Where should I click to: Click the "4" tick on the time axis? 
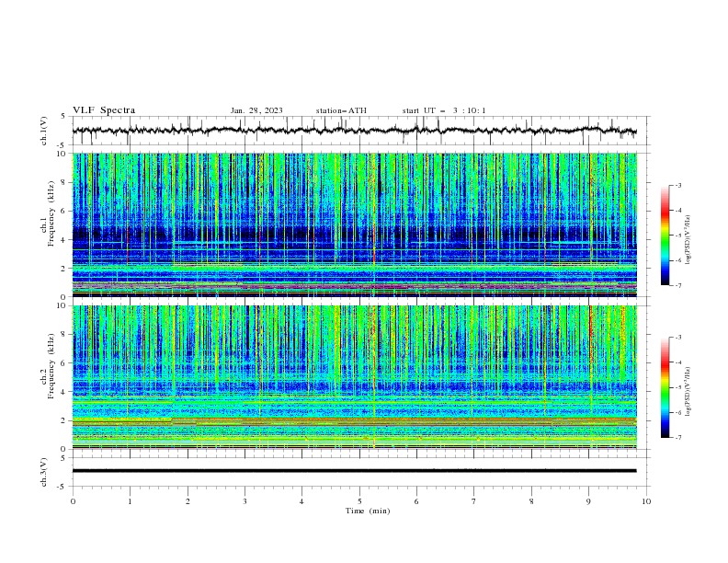point(301,501)
